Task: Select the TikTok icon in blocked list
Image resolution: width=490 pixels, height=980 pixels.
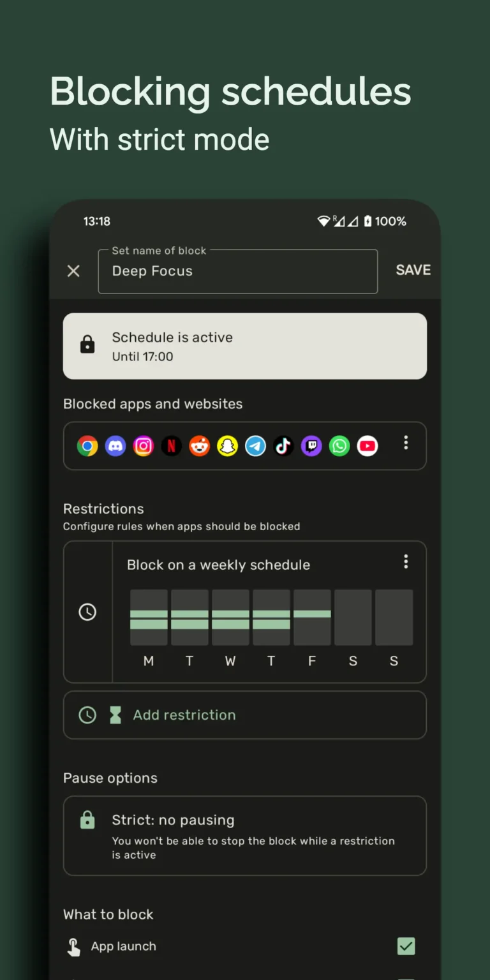Action: (x=283, y=446)
